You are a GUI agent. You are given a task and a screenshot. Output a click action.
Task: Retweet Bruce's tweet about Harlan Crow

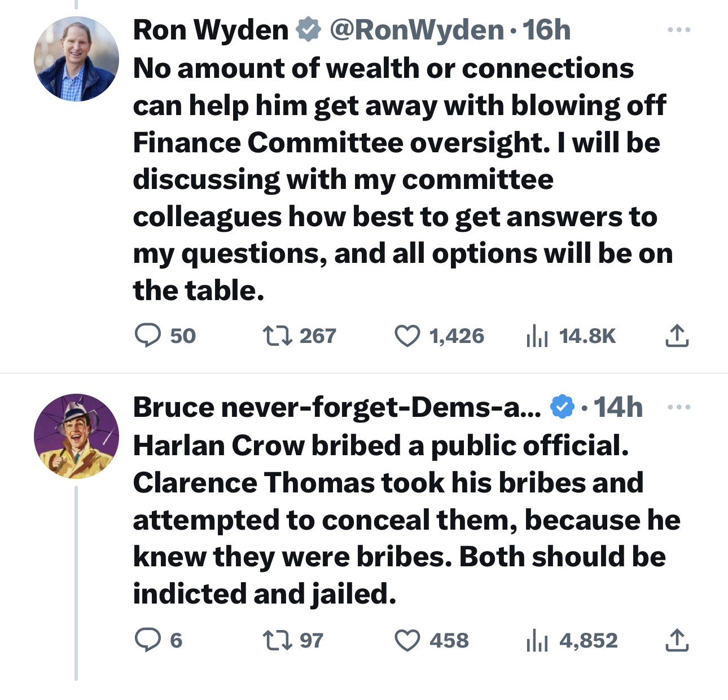(278, 641)
